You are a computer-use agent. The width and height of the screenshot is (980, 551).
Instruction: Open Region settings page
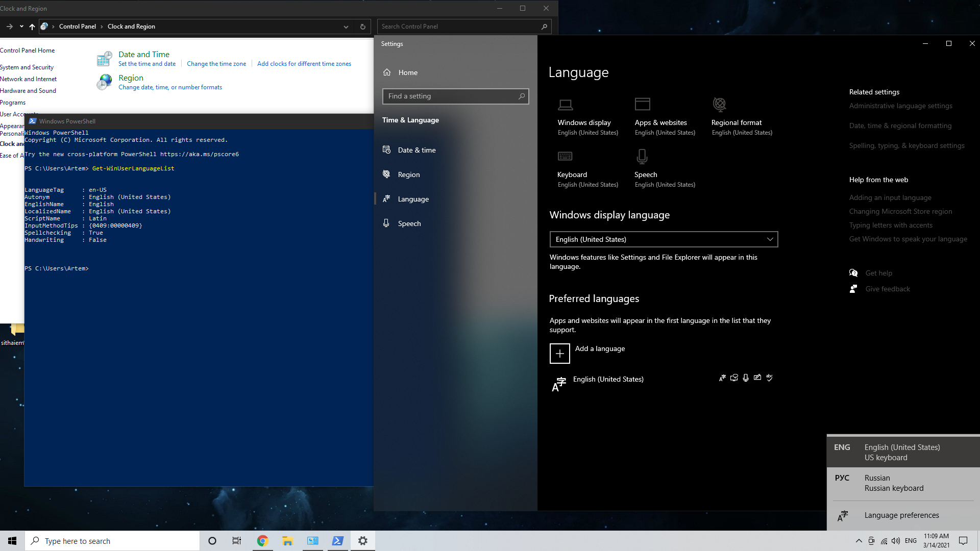455,174
